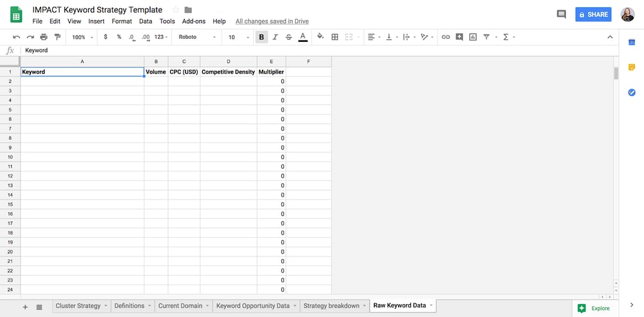The height and width of the screenshot is (317, 644).
Task: Open more number formats 123 dropdown
Action: pos(161,37)
